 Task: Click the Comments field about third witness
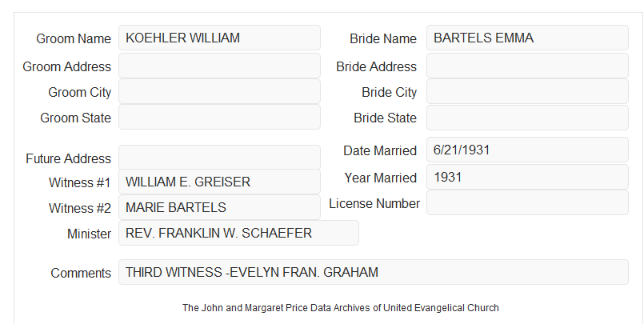374,272
